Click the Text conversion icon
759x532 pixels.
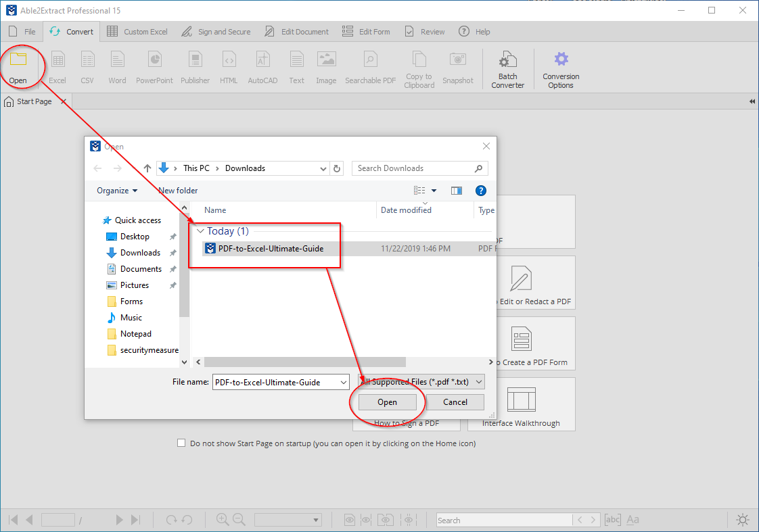(297, 60)
